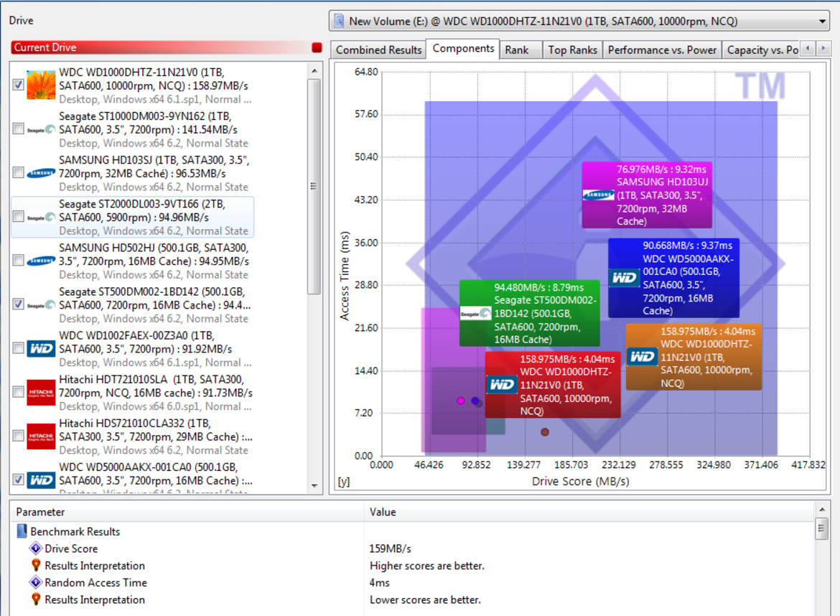Uncheck the WDC WD5000AAKX-001CA0 checkbox
This screenshot has width=840, height=616.
pos(18,480)
